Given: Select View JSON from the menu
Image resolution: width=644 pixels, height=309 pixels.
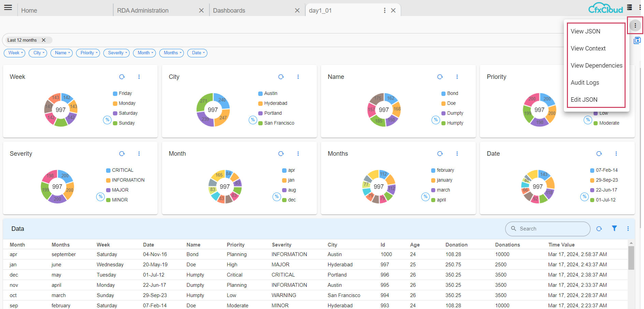Looking at the screenshot, I should (585, 31).
